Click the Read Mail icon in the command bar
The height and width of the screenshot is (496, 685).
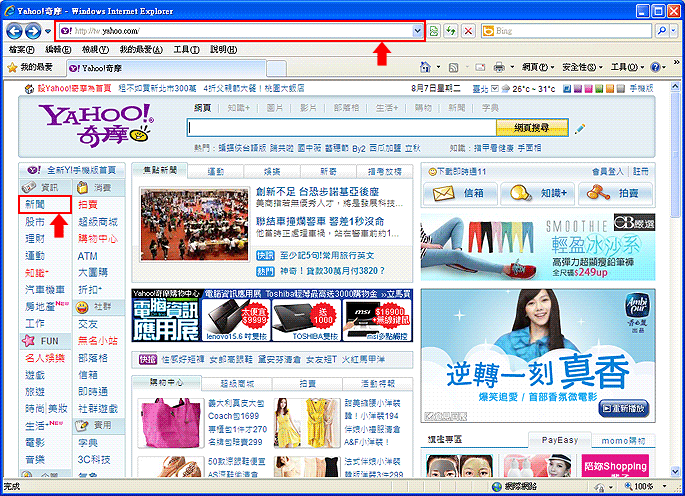coord(480,67)
